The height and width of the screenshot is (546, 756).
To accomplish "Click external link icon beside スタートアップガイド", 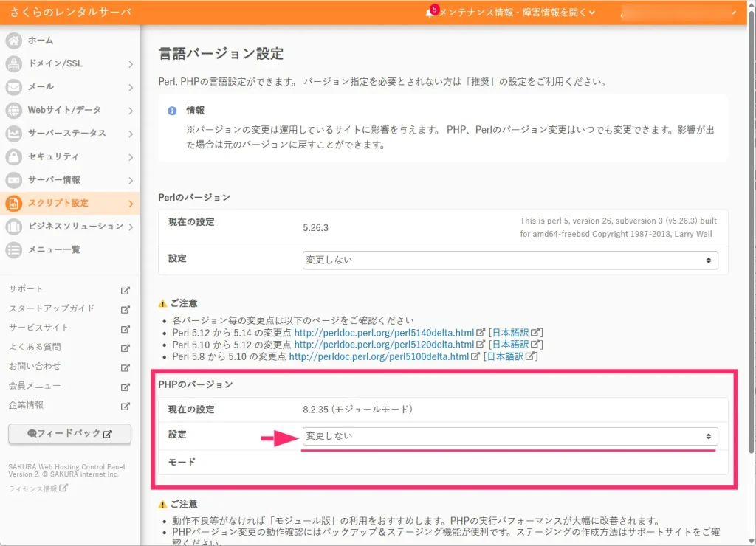I will [x=126, y=309].
